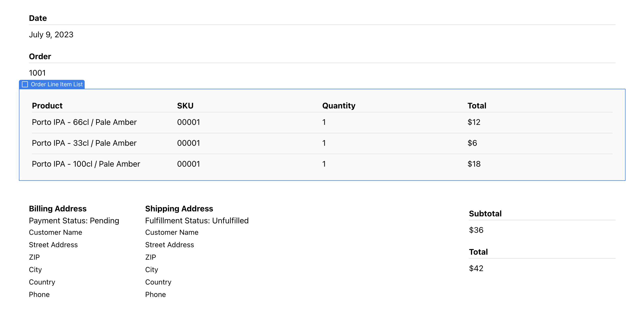Viewport: 644px width, 334px height.
Task: Click the Shipping Address heading
Action: pos(179,209)
